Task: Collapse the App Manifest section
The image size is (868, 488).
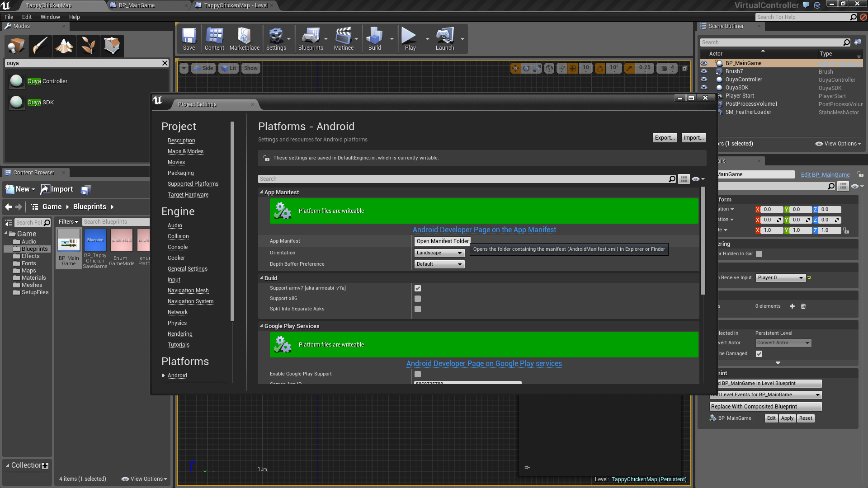Action: (261, 192)
